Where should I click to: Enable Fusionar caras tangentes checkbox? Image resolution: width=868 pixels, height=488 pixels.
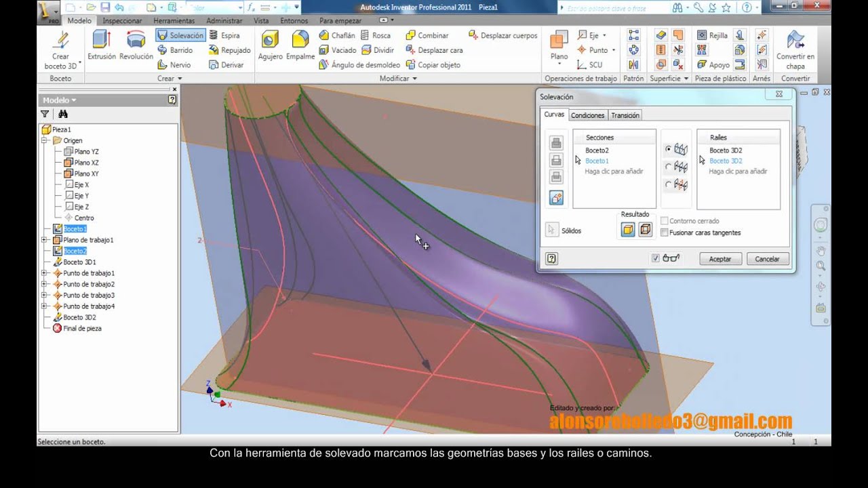click(x=664, y=232)
